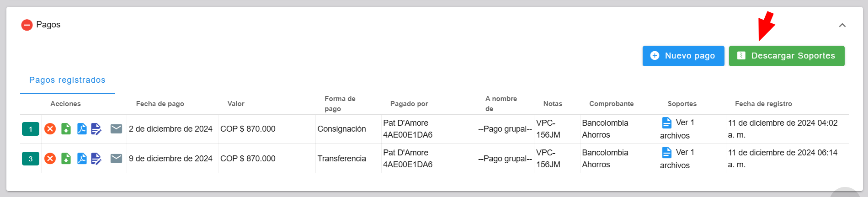868x197 pixels.
Task: Collapse Pagos section with red minus icon
Action: pyautogui.click(x=27, y=25)
